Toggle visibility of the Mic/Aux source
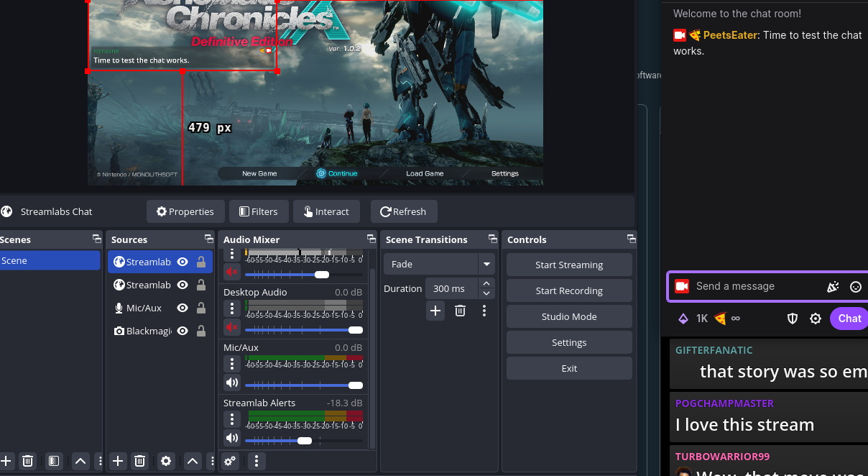This screenshot has width=868, height=476. [x=183, y=308]
